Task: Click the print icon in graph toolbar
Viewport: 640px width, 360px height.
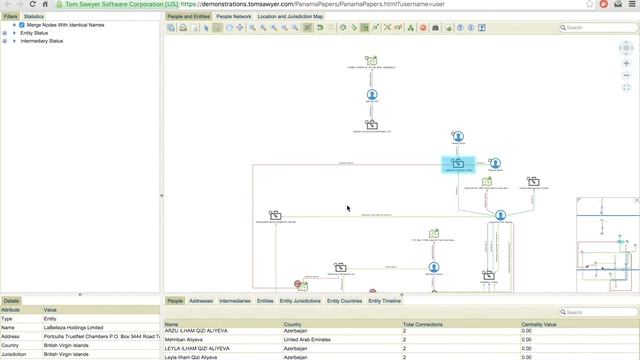Action: (x=183, y=28)
